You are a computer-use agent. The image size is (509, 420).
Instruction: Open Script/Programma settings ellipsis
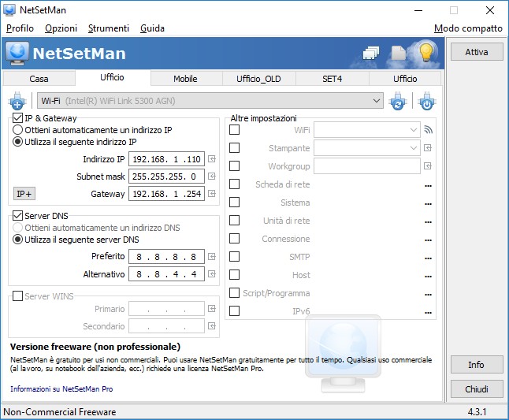coord(428,295)
